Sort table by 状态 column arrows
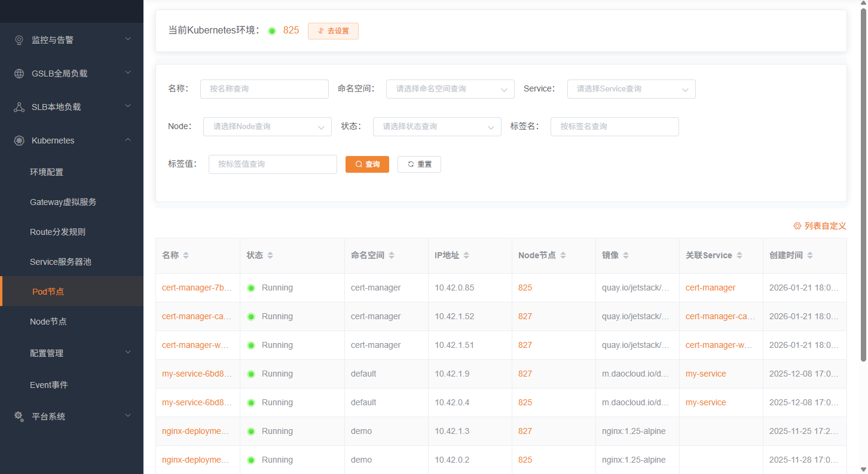 pos(270,255)
